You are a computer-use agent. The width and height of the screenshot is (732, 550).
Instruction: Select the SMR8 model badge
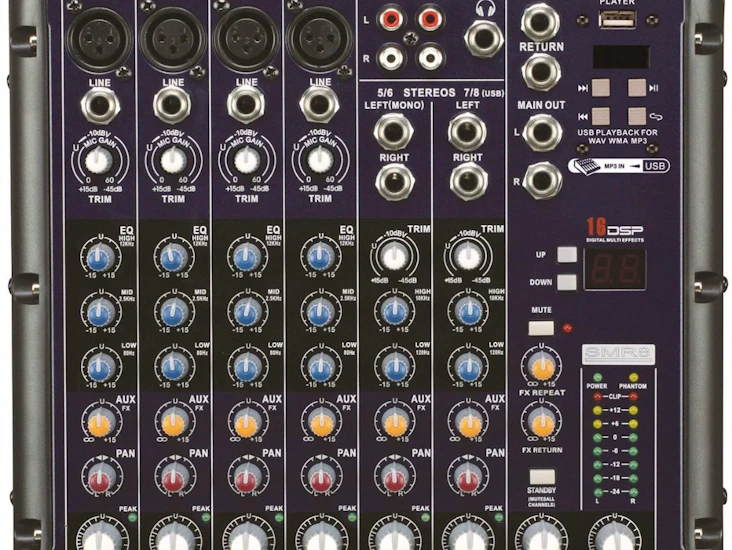618,355
